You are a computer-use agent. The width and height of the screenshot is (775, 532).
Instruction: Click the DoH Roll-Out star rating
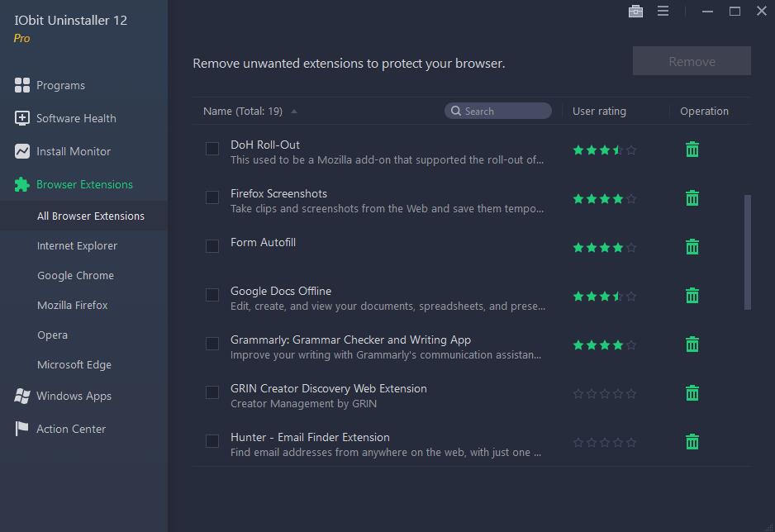click(x=605, y=150)
